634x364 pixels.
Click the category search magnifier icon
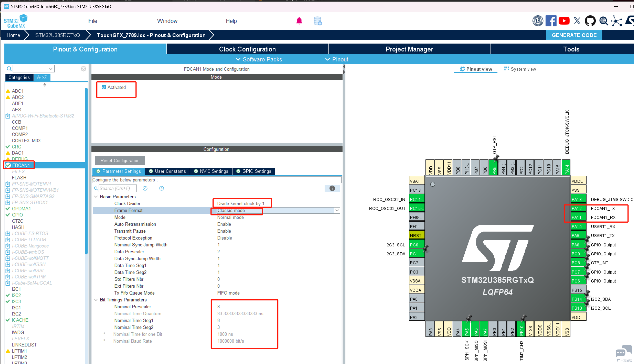9,69
